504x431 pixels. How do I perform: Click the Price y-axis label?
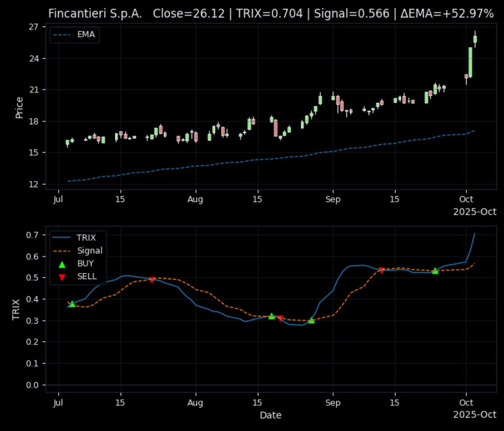click(19, 108)
